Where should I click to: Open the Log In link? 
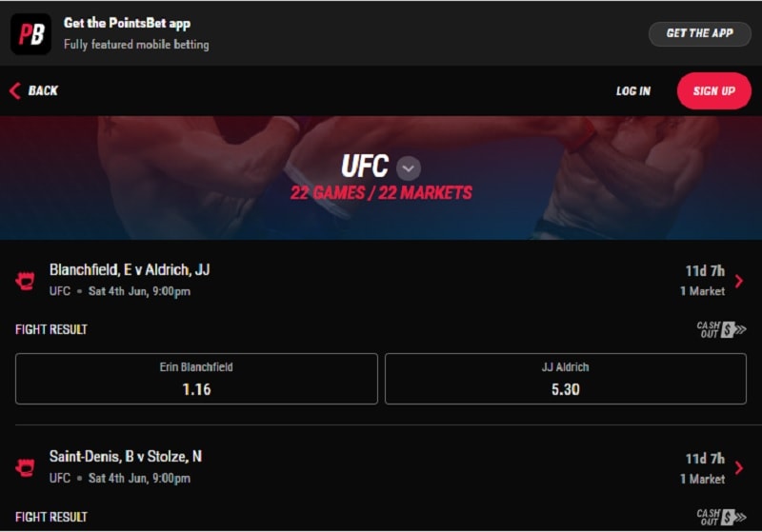(x=633, y=90)
